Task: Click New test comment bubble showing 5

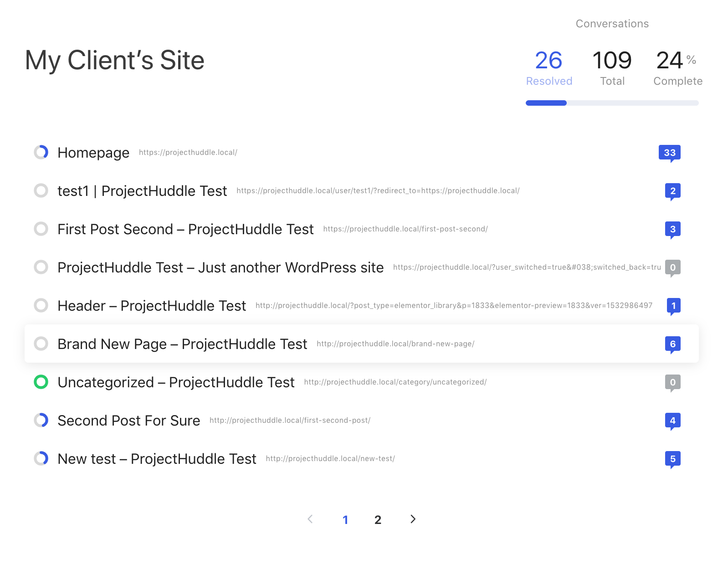Action: click(x=672, y=459)
